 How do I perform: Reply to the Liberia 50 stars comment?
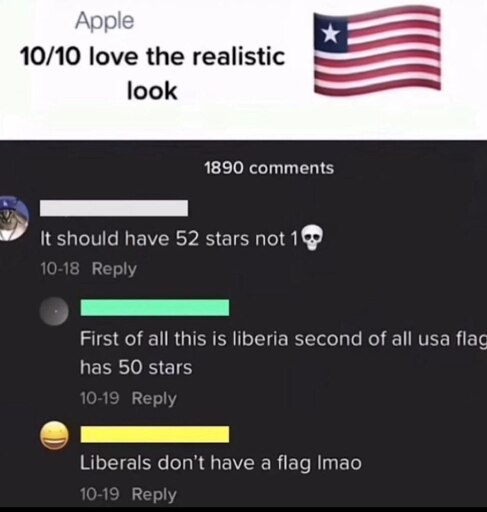click(x=154, y=398)
